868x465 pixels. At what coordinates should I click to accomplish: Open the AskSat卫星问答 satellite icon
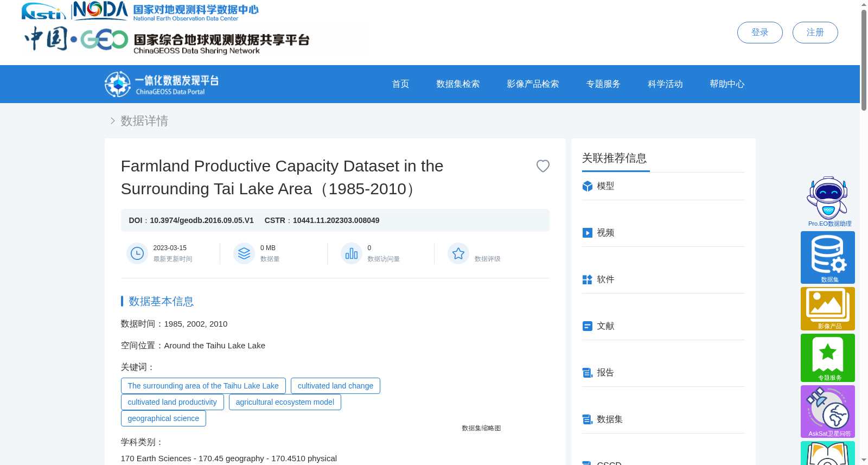tap(828, 411)
